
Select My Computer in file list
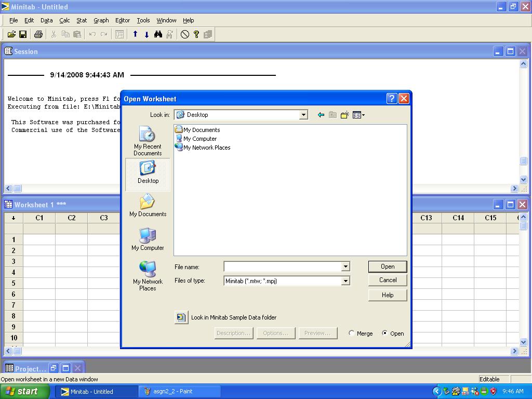(x=199, y=139)
